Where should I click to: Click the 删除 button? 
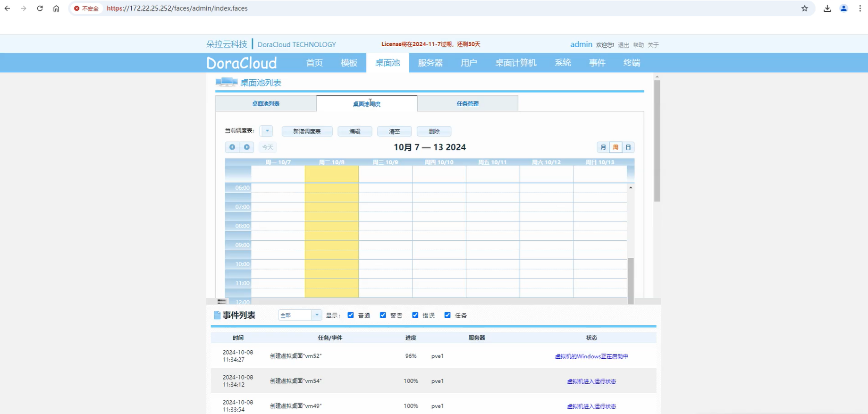434,131
